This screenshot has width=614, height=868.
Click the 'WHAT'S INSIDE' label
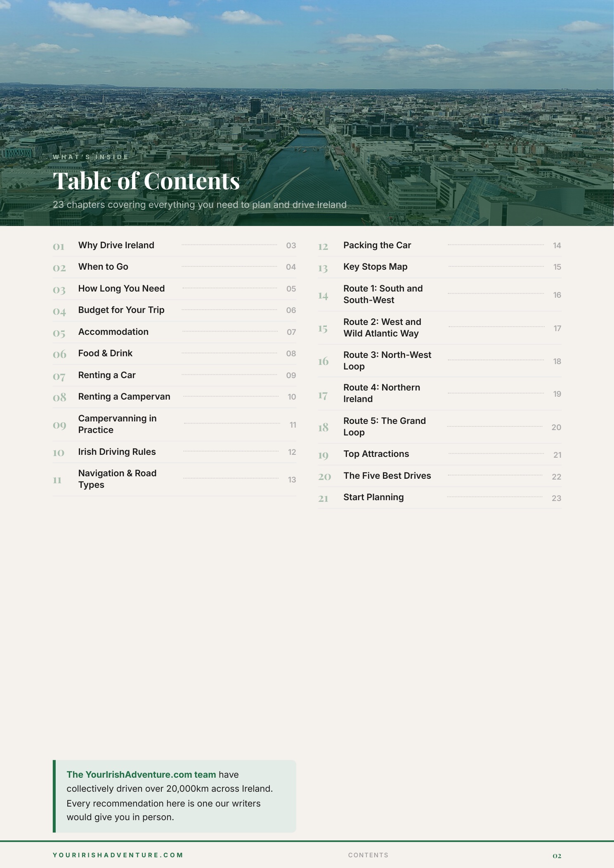pos(91,157)
